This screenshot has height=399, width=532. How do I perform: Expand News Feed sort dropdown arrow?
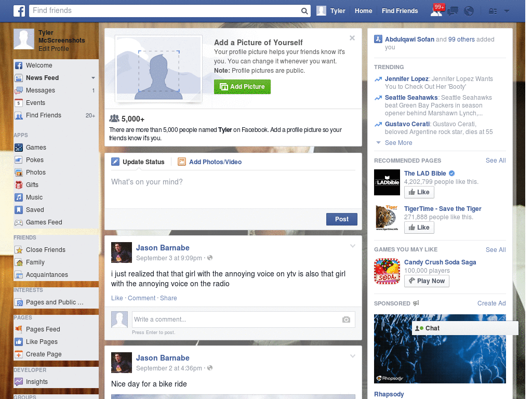point(93,78)
